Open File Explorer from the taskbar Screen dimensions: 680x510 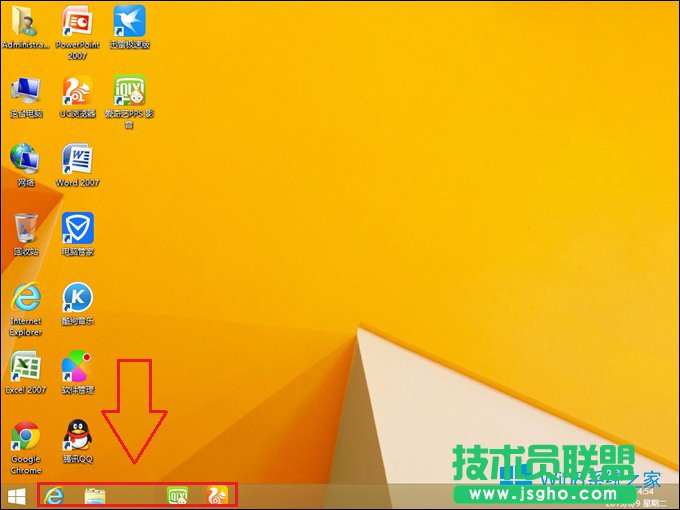pyautogui.click(x=95, y=495)
